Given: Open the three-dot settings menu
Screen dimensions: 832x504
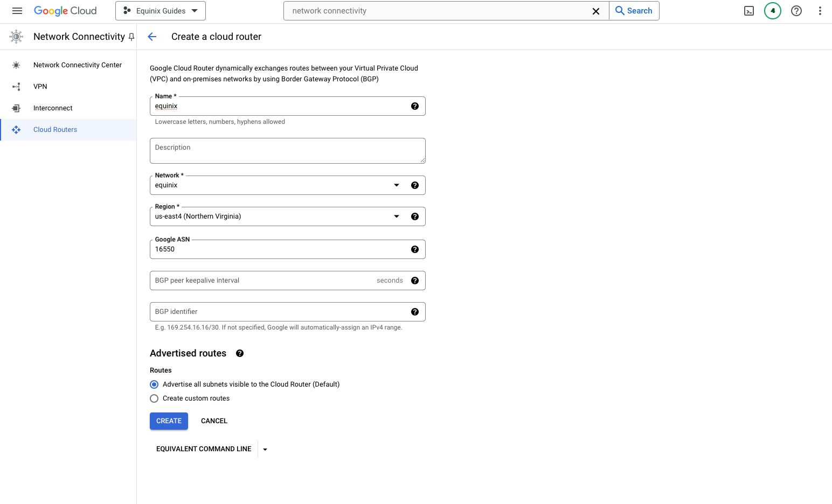Looking at the screenshot, I should 820,11.
